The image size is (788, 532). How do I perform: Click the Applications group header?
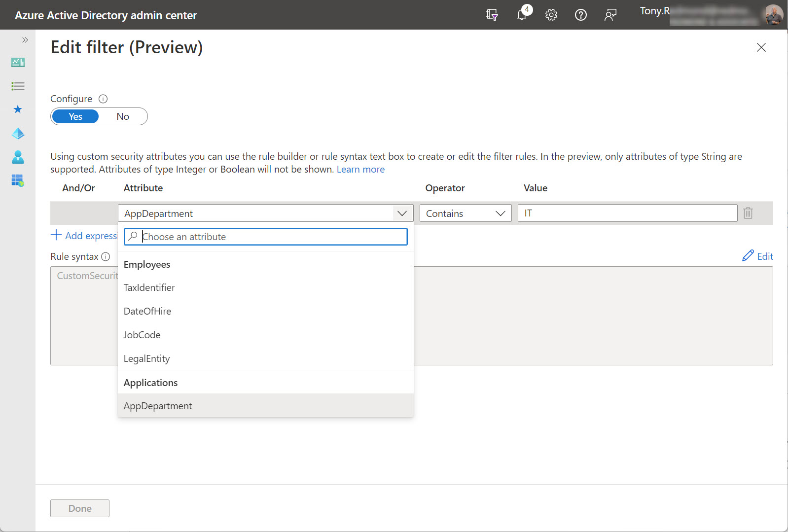coord(150,383)
